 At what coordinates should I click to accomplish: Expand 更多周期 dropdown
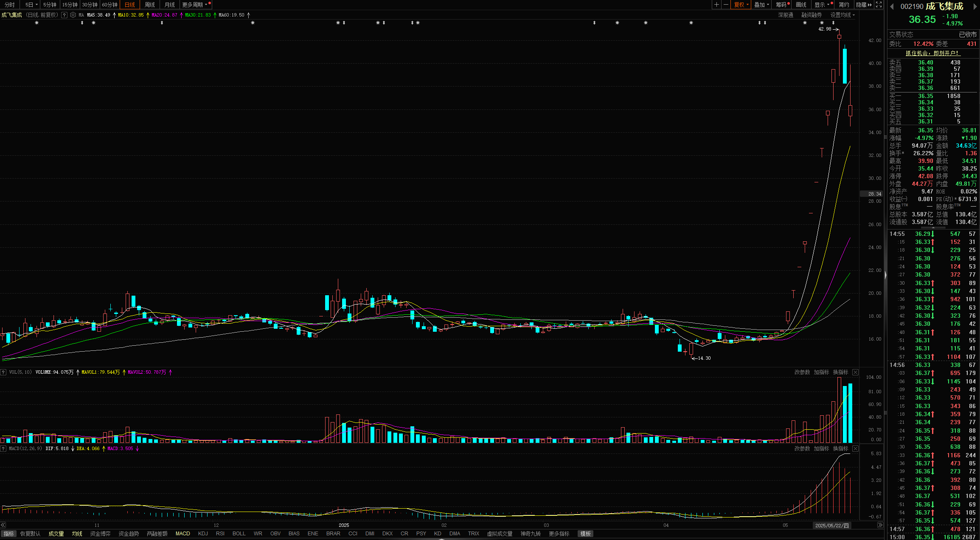[x=195, y=5]
